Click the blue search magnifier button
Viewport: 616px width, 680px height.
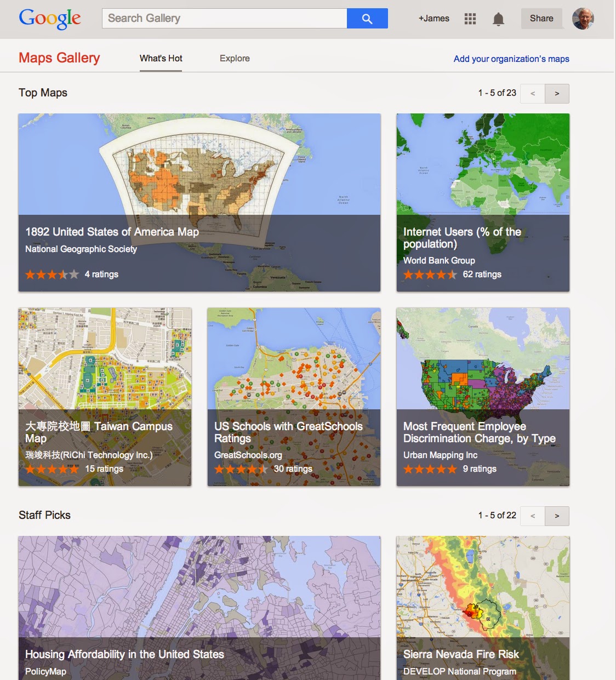[367, 19]
